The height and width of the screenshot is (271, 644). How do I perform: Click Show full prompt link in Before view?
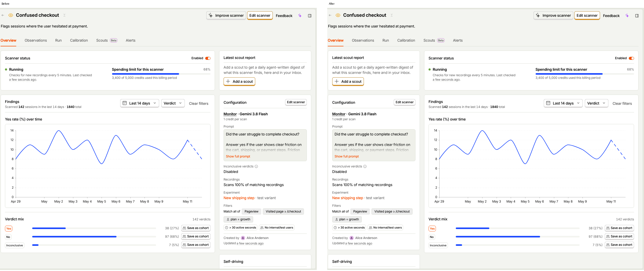[238, 156]
